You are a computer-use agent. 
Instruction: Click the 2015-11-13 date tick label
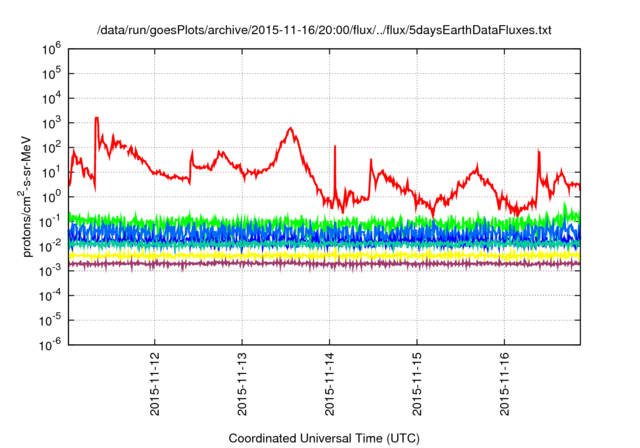242,384
